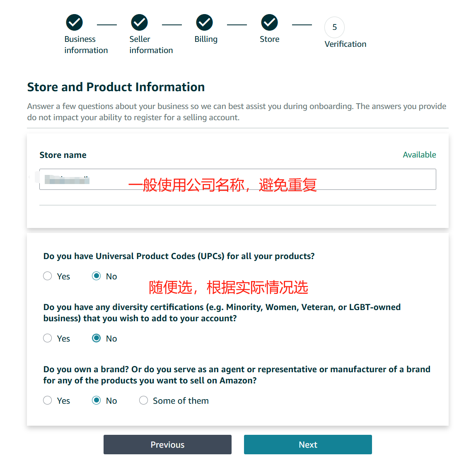Click the Store name input field
476x463 pixels.
click(237, 179)
